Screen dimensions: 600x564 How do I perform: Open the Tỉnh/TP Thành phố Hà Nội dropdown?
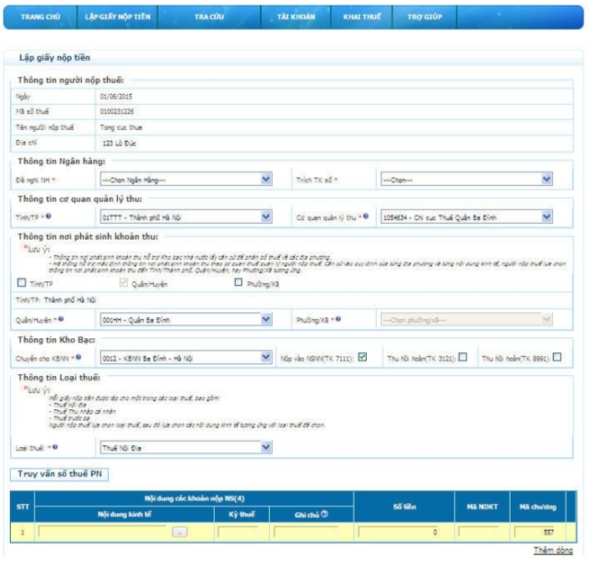[x=185, y=215]
